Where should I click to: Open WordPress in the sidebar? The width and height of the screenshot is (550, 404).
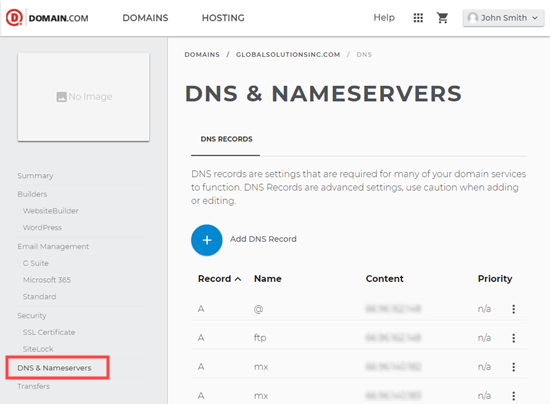pyautogui.click(x=42, y=228)
